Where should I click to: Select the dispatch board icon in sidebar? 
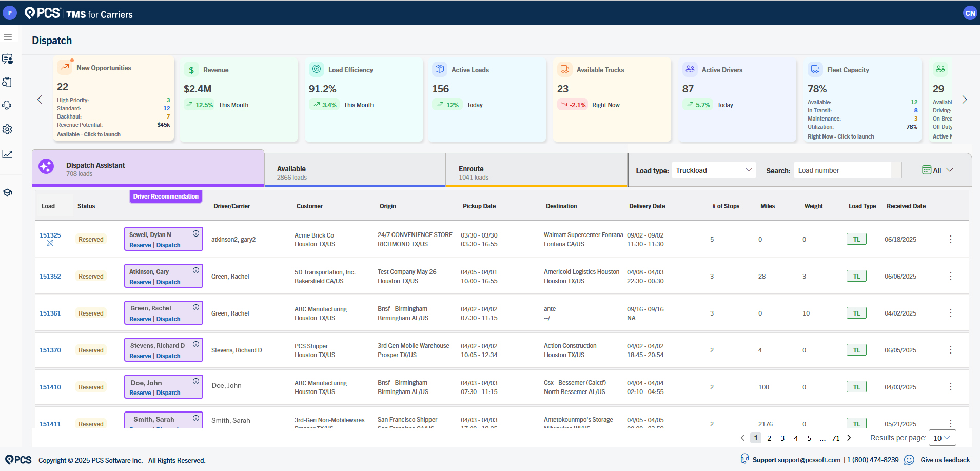coord(8,59)
